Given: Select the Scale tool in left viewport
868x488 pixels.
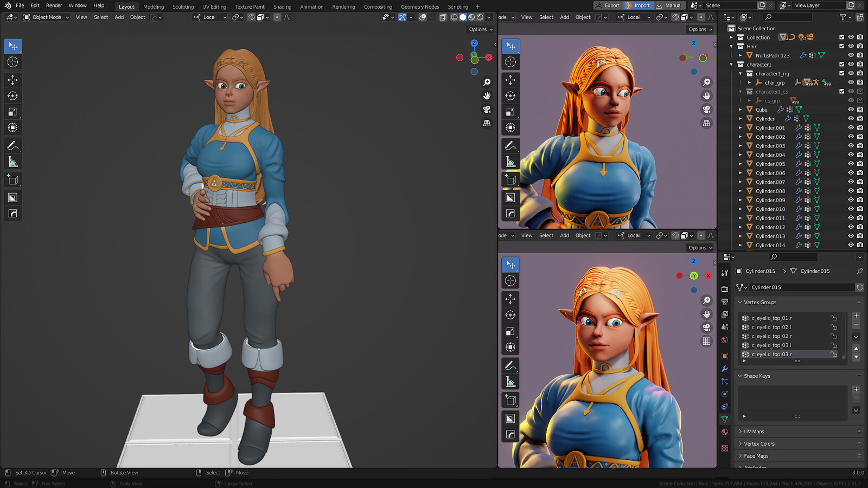Looking at the screenshot, I should pos(13,112).
